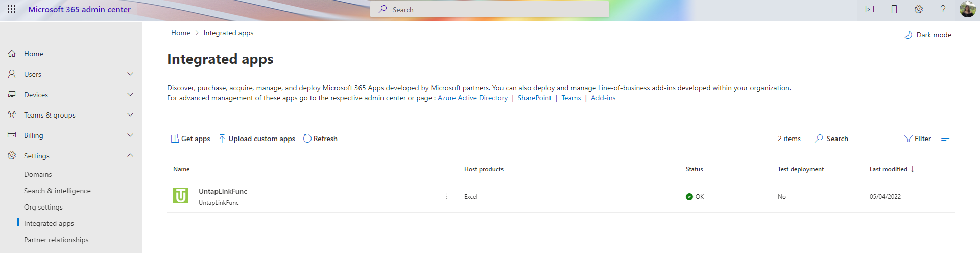Open Search & intelligence settings
The height and width of the screenshot is (253, 980).
(57, 191)
